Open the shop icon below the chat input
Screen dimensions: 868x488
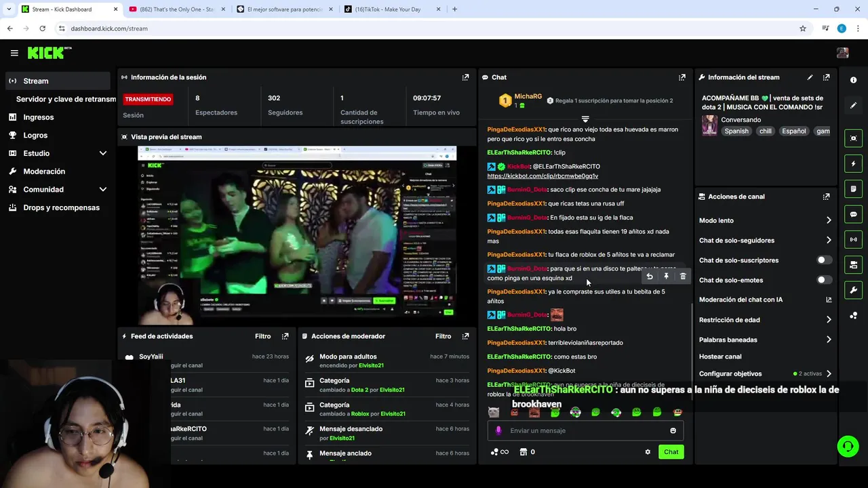click(523, 452)
